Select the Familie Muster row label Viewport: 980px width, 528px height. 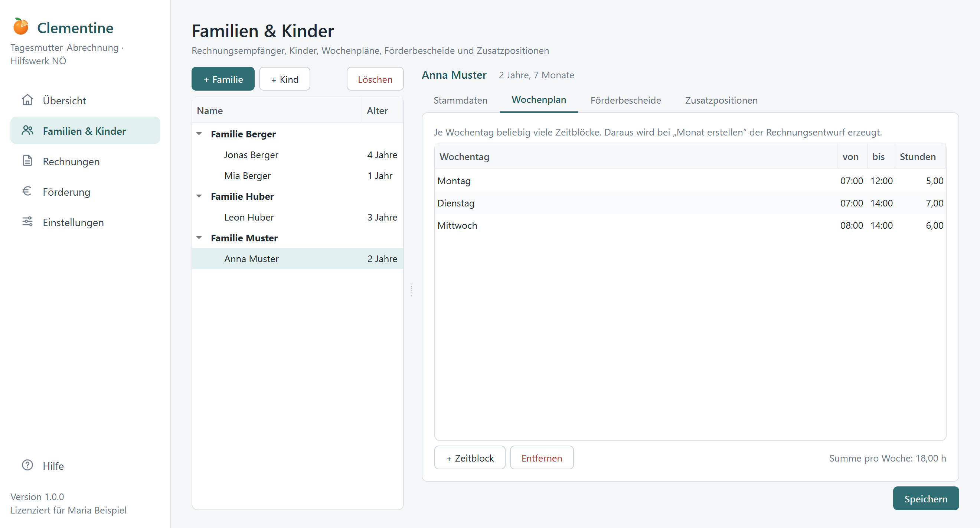tap(244, 238)
